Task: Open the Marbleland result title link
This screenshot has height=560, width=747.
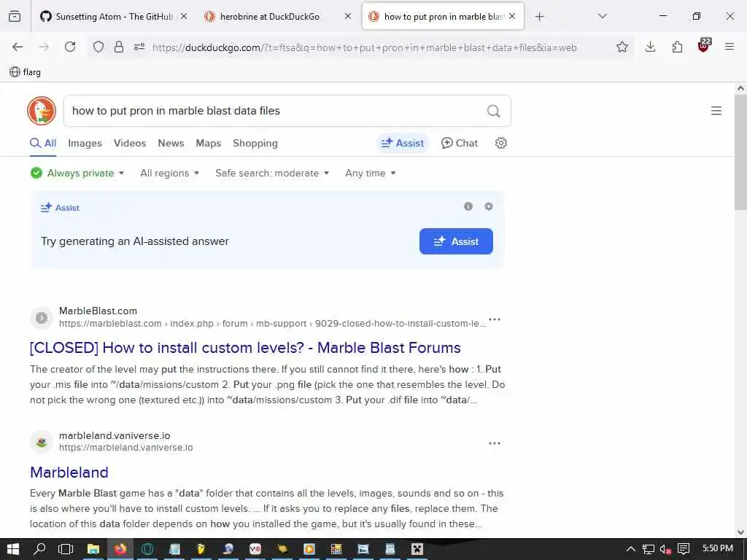Action: (x=69, y=472)
